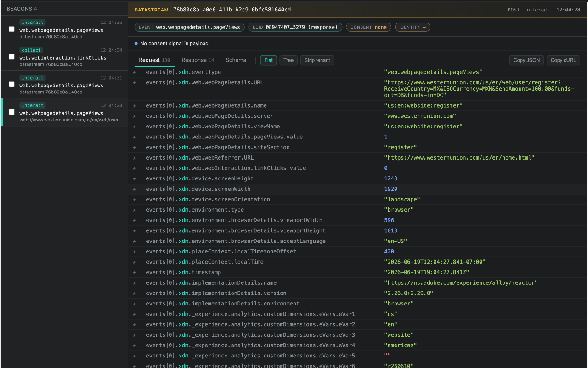Click the IDENTITY pill
The height and width of the screenshot is (368, 588).
point(413,27)
